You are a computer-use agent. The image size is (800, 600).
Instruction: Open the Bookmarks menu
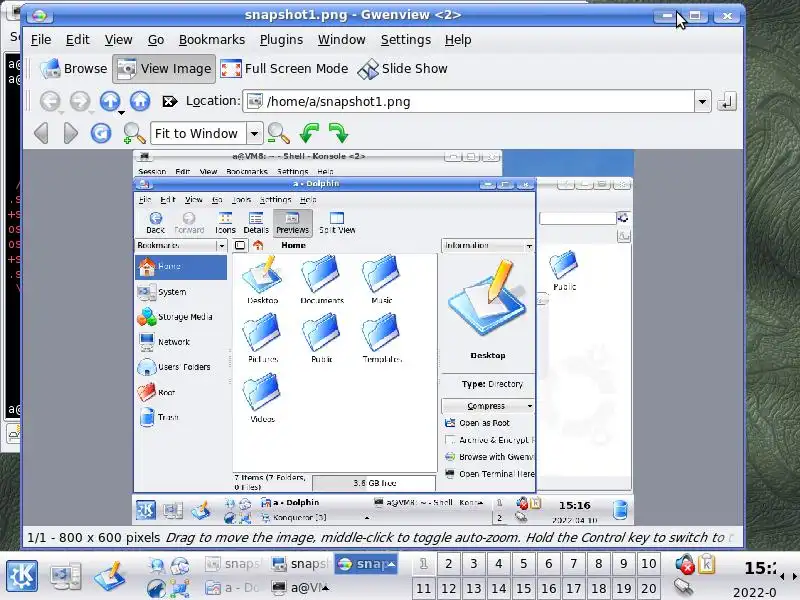[x=212, y=40]
